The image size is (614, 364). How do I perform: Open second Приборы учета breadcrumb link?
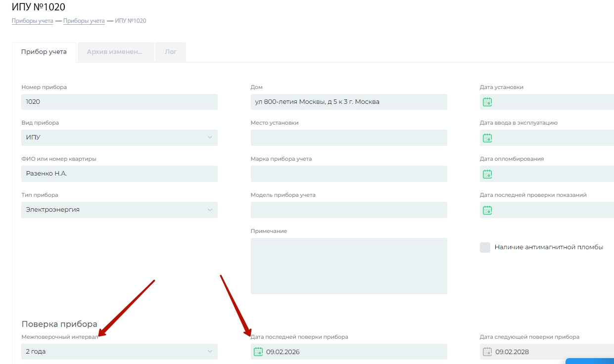click(x=84, y=21)
